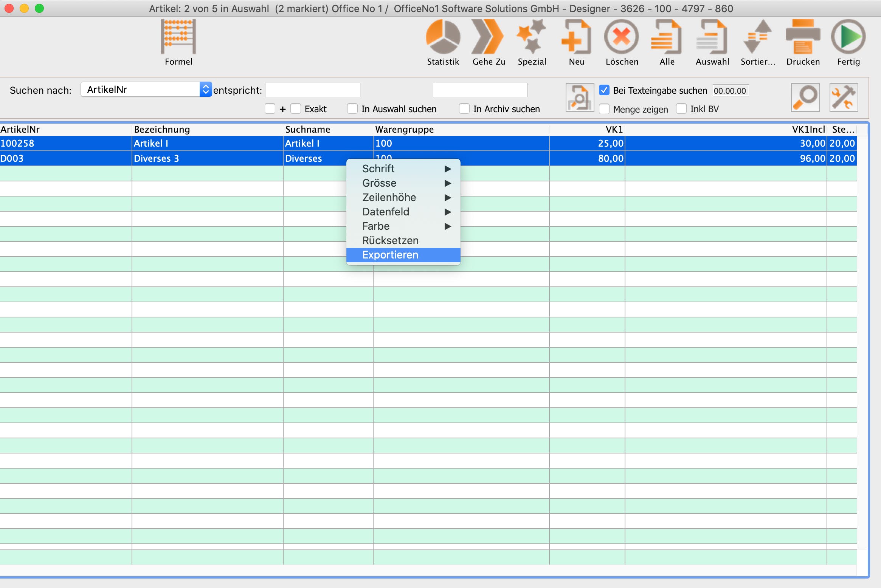
Task: Click the 80,00 VK1 price cell
Action: pos(587,158)
